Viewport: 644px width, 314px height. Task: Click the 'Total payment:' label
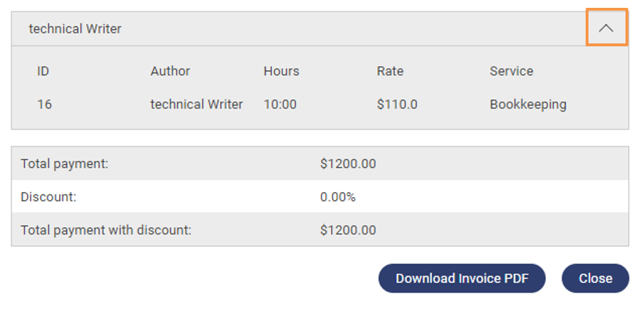(x=64, y=164)
